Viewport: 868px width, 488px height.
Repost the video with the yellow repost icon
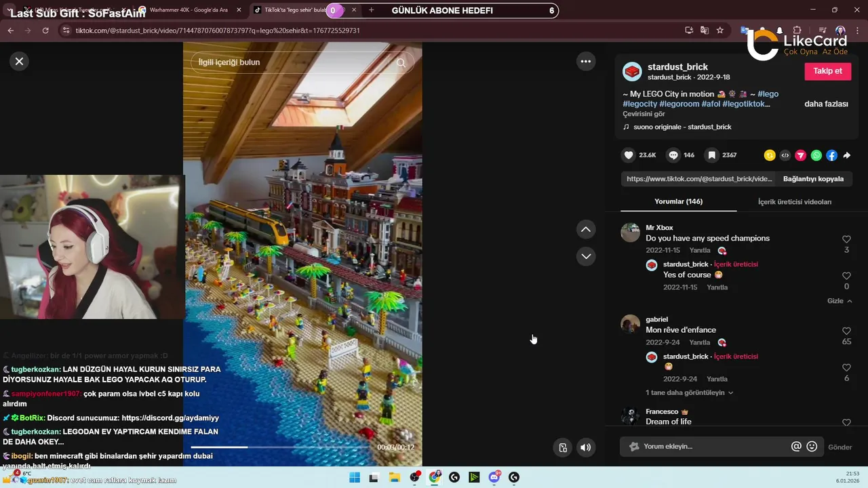769,155
